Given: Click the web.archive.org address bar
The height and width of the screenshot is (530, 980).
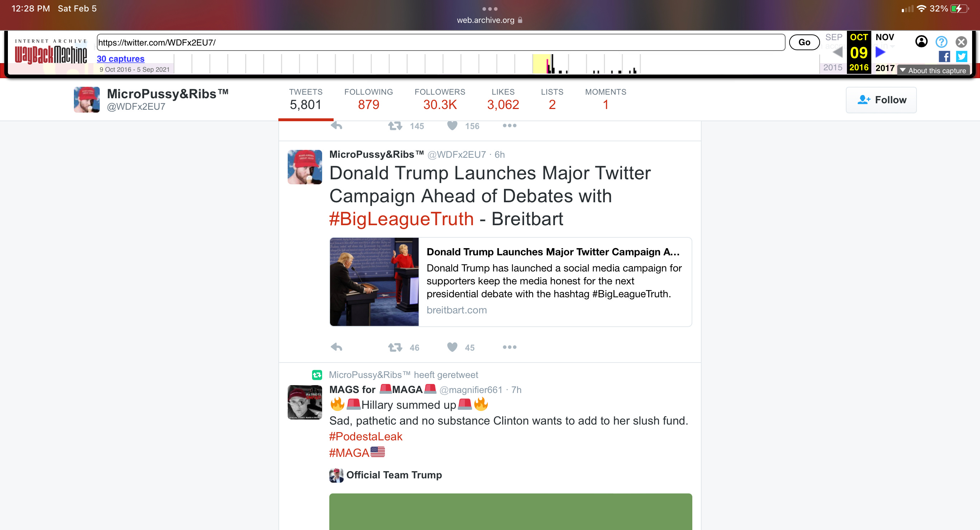Looking at the screenshot, I should pyautogui.click(x=490, y=20).
